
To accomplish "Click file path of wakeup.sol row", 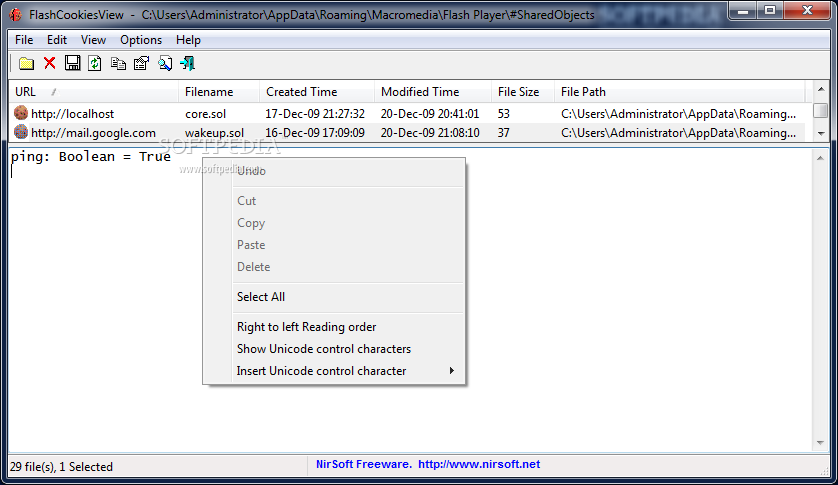I will tap(678, 133).
